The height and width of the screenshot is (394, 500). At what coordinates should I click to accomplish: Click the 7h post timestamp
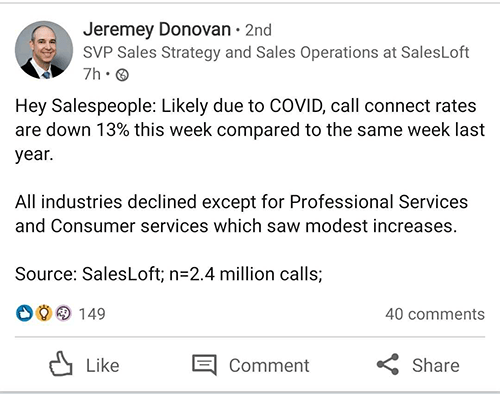(92, 74)
